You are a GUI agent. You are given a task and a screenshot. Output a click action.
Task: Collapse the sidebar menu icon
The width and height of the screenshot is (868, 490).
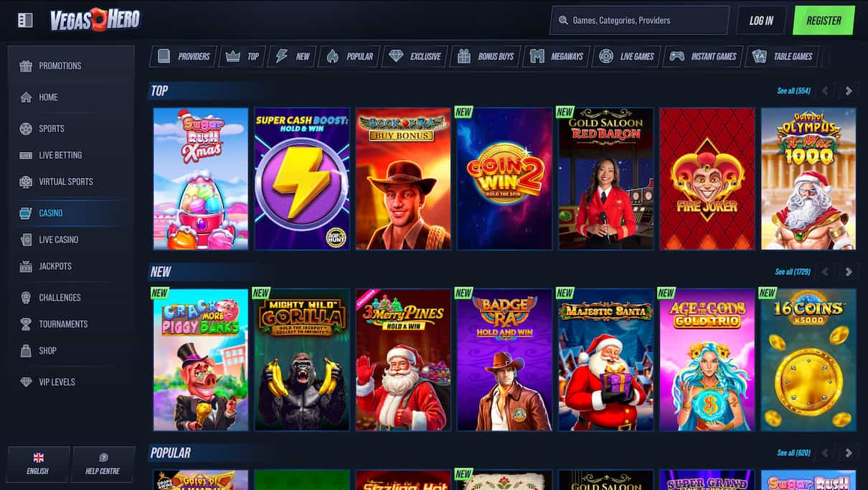tap(25, 20)
